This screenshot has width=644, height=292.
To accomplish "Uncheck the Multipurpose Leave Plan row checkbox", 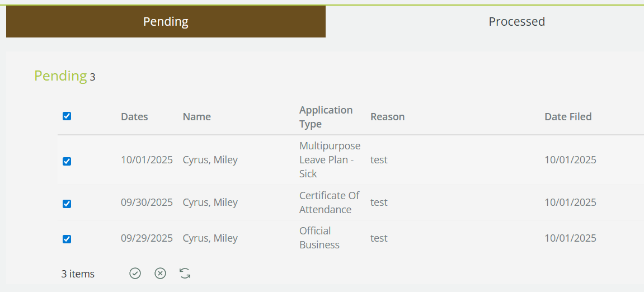I will click(67, 161).
